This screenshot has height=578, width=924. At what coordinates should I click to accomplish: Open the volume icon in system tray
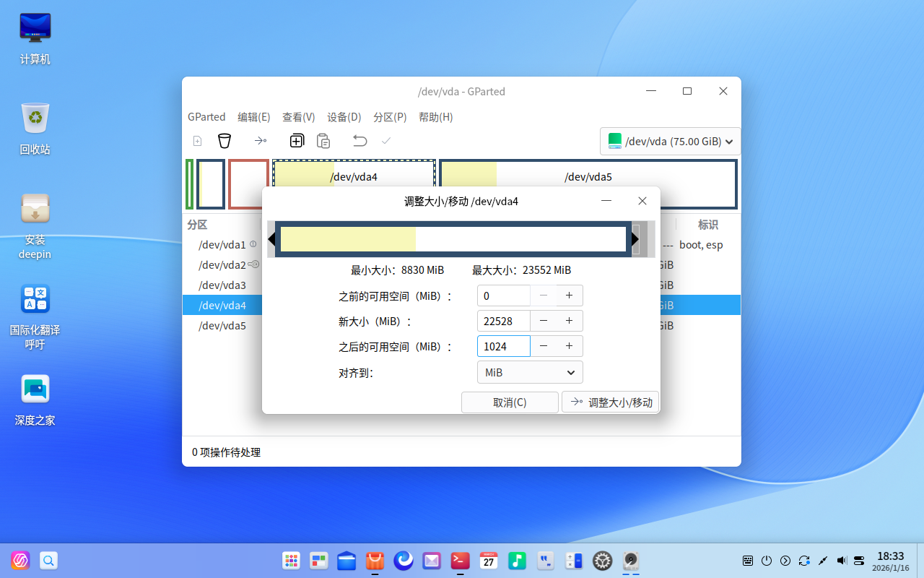pos(840,561)
